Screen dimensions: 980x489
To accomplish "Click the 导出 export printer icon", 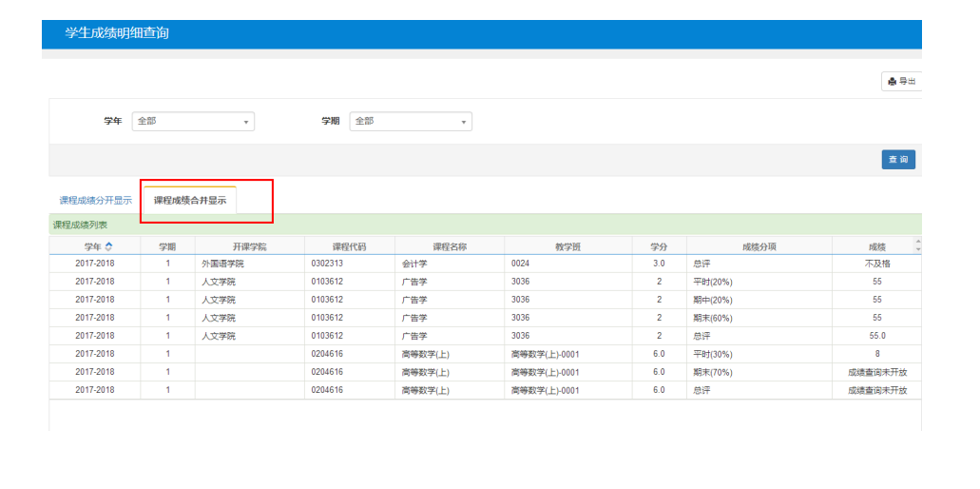I will click(x=892, y=82).
